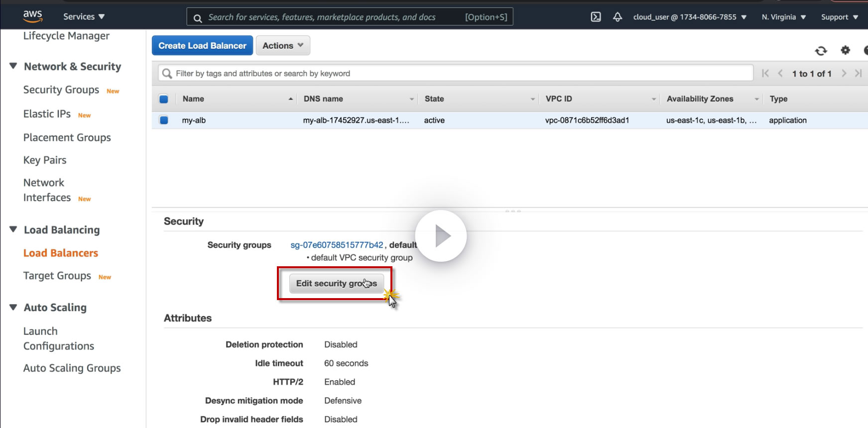
Task: Click Create Load Balancer button
Action: 202,45
